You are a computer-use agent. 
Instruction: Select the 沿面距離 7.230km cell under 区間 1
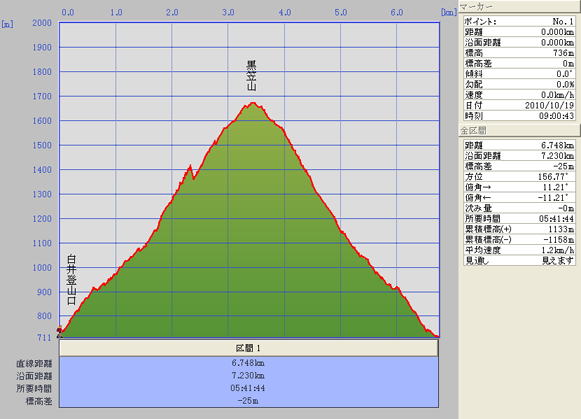pos(249,376)
